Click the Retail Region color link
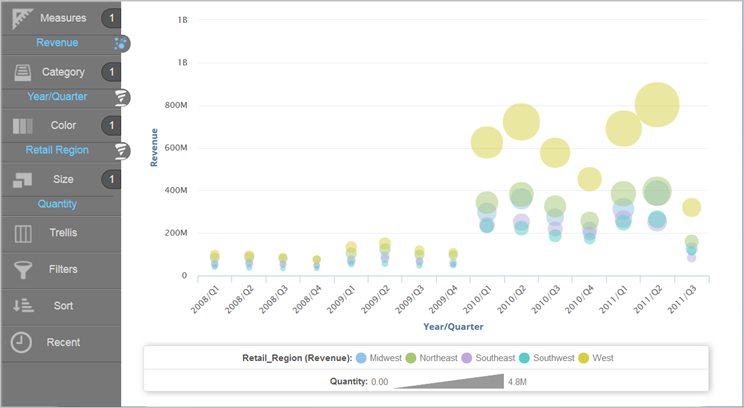This screenshot has height=408, width=744. click(57, 151)
